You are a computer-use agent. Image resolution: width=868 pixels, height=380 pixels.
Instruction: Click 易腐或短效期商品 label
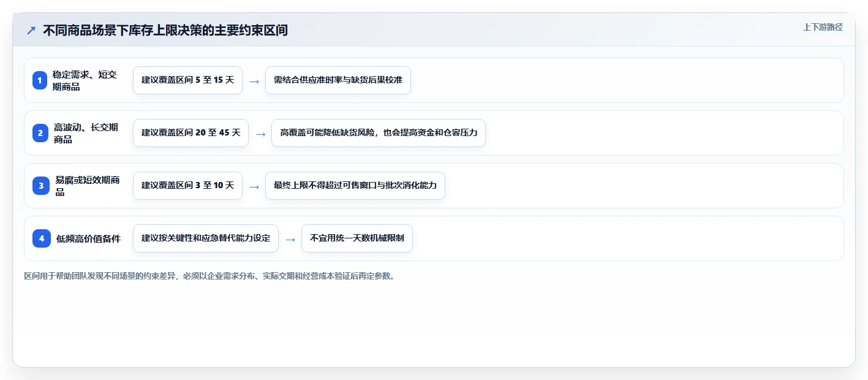pyautogui.click(x=88, y=186)
